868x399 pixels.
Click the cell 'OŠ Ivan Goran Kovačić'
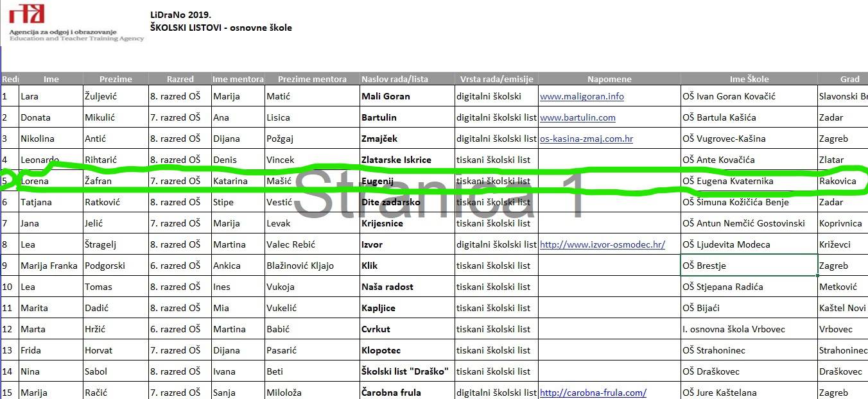[749, 96]
